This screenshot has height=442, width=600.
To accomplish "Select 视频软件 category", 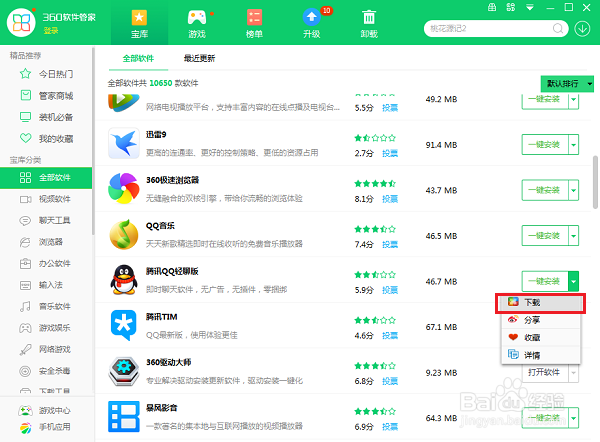I will click(46, 199).
